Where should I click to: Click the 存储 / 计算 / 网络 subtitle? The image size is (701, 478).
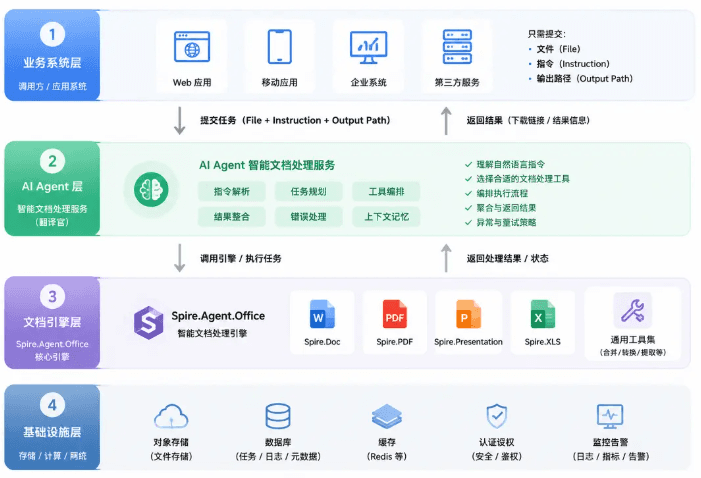pos(52,456)
